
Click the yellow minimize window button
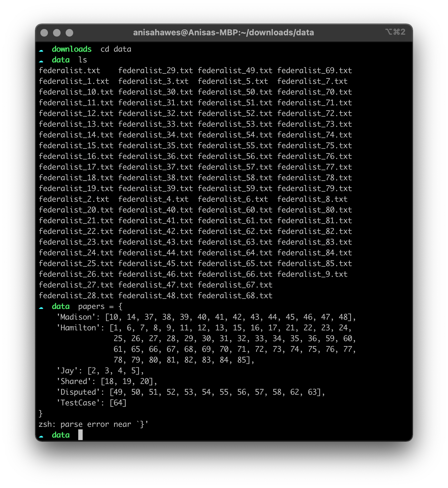click(56, 32)
